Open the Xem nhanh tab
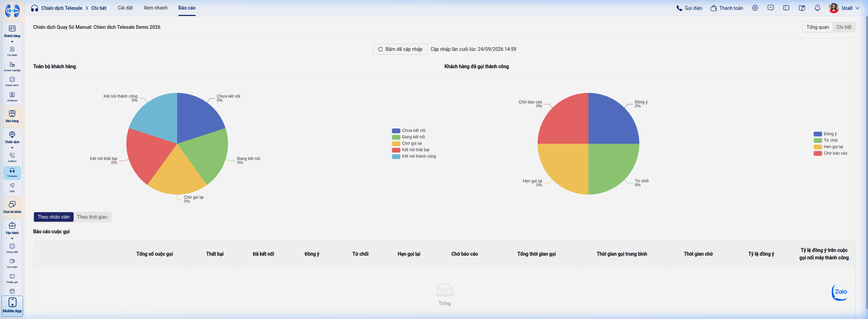868x319 pixels. click(x=155, y=8)
